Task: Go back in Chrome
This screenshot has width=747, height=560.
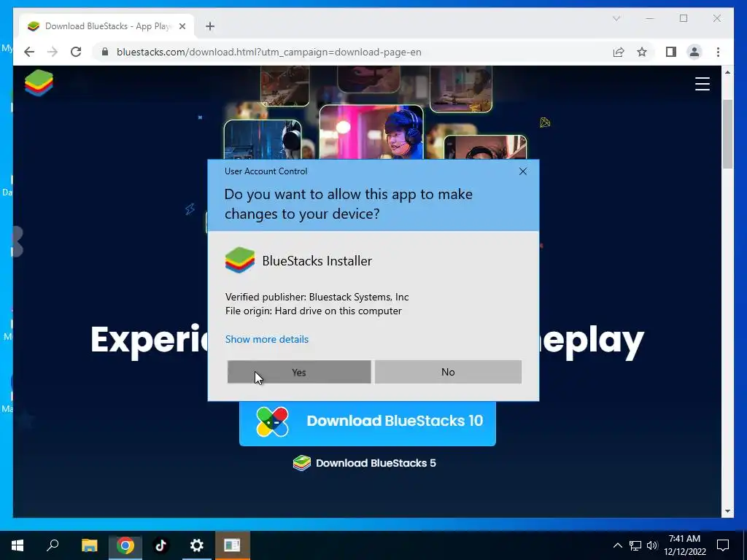Action: tap(29, 52)
